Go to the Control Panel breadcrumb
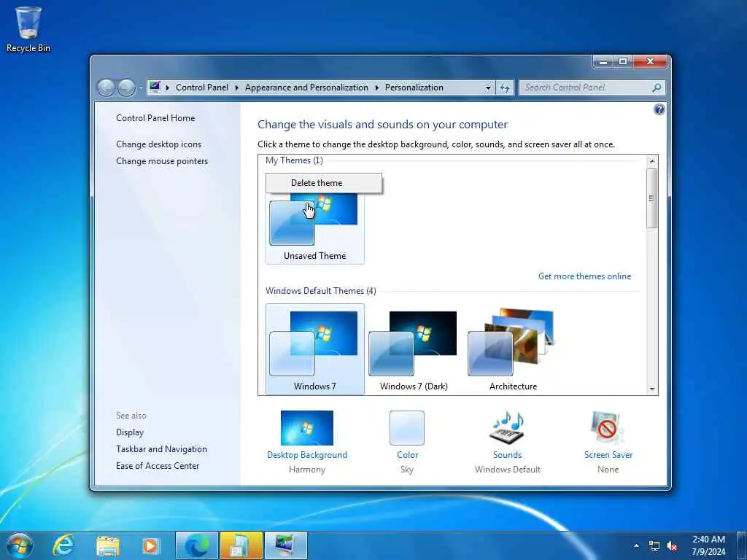Viewport: 747px width, 560px height. (202, 87)
